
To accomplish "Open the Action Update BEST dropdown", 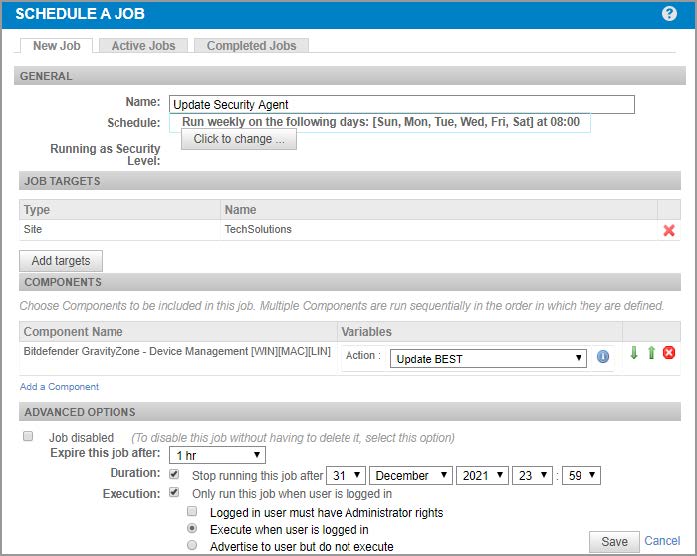I will (488, 358).
